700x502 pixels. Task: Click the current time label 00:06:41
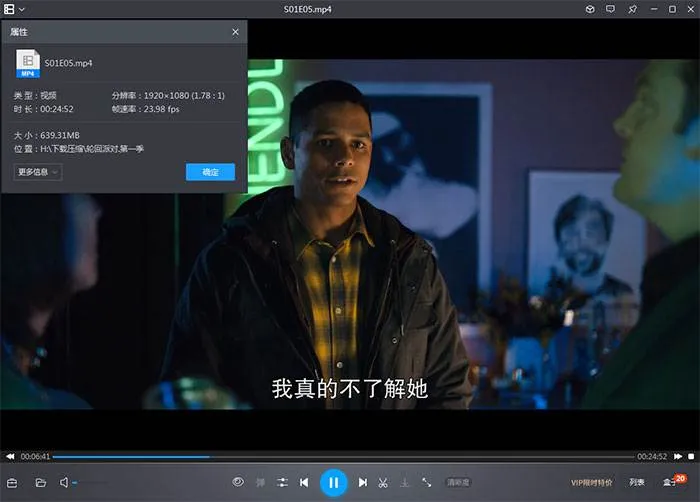coord(35,456)
